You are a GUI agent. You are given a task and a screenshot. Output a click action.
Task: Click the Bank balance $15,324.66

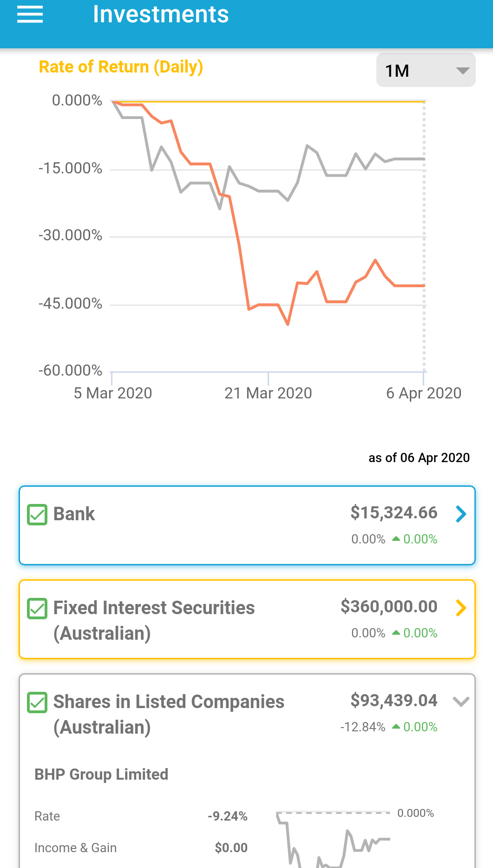coord(394,512)
